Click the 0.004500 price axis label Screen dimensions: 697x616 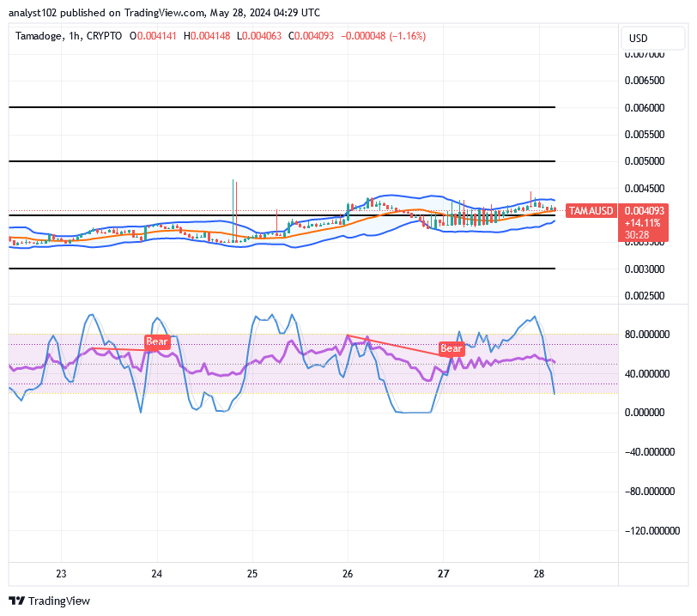(644, 189)
